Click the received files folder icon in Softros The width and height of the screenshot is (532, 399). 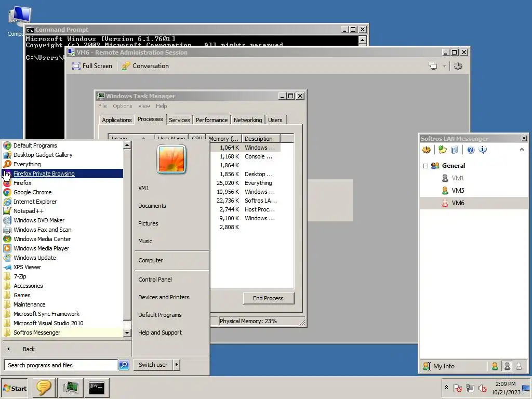pos(443,150)
